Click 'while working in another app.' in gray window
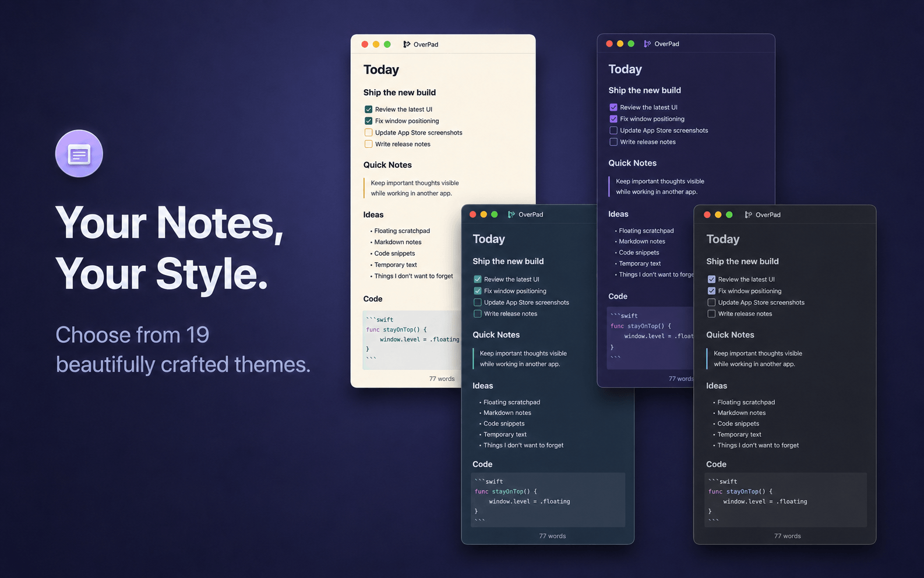 point(754,364)
